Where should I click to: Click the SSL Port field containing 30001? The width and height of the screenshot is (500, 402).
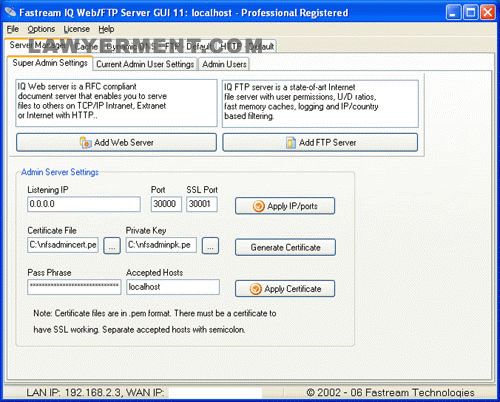tap(202, 204)
